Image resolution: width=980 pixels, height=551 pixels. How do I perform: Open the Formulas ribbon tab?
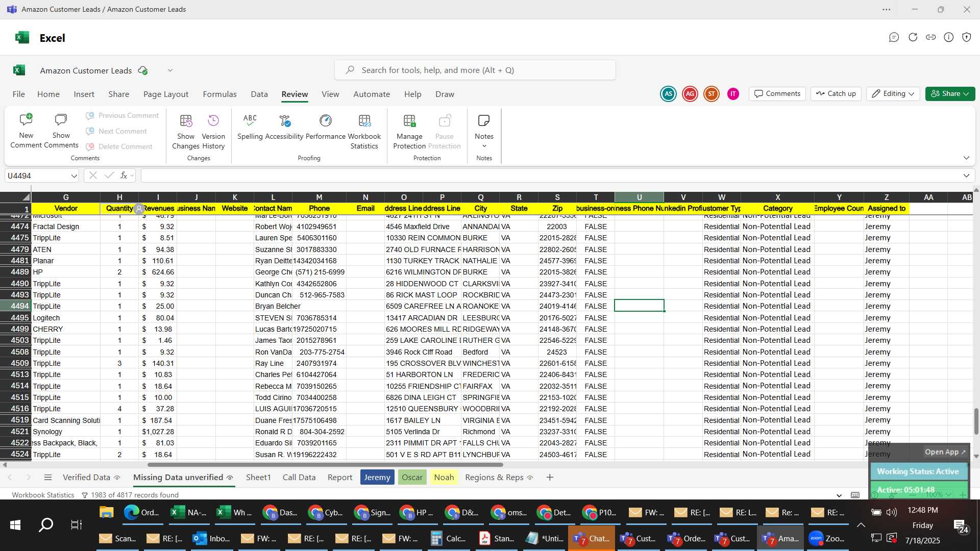tap(219, 94)
